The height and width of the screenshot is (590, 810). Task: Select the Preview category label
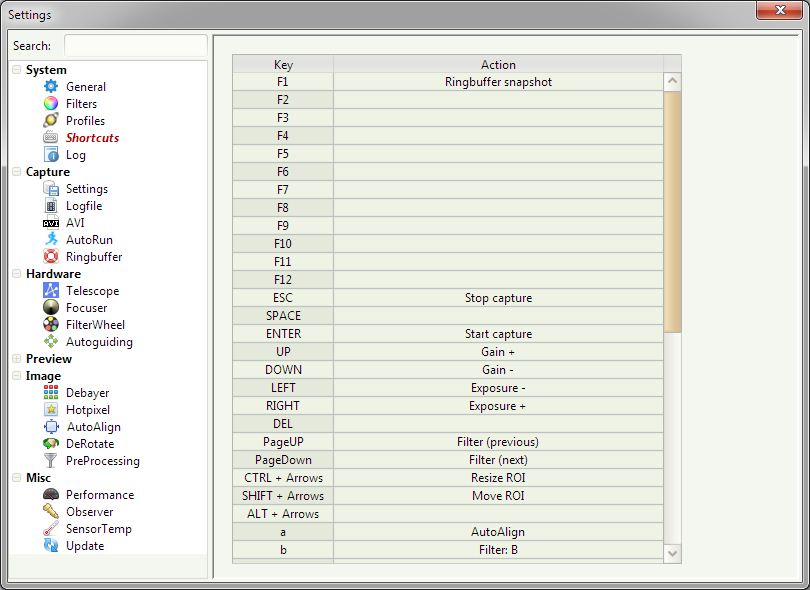tap(49, 359)
